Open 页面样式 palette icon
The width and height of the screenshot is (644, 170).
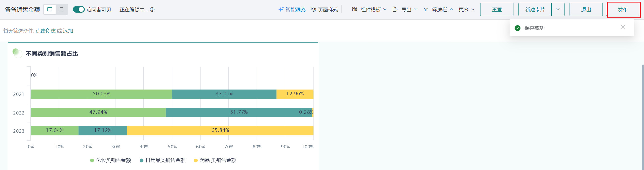pyautogui.click(x=313, y=9)
